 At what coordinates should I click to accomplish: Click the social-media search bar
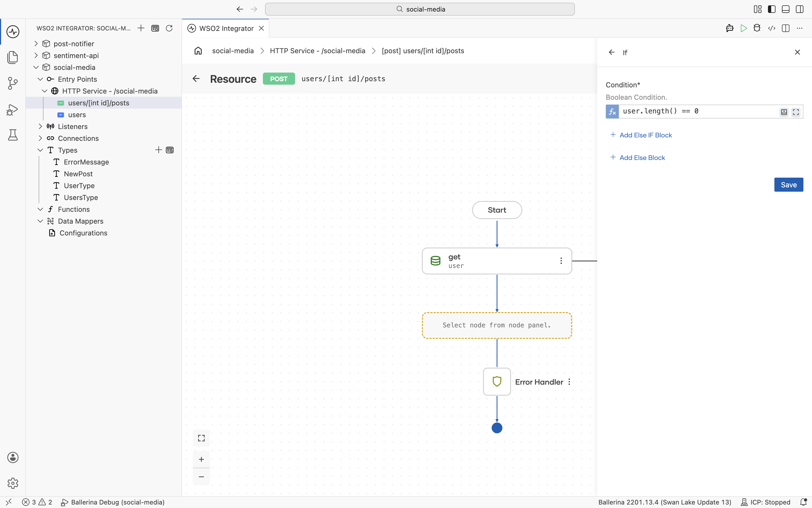[420, 9]
